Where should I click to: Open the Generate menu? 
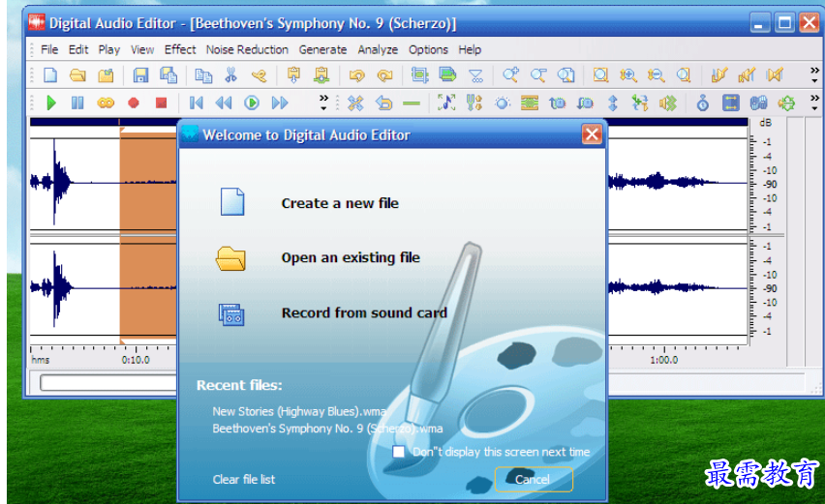(x=322, y=49)
